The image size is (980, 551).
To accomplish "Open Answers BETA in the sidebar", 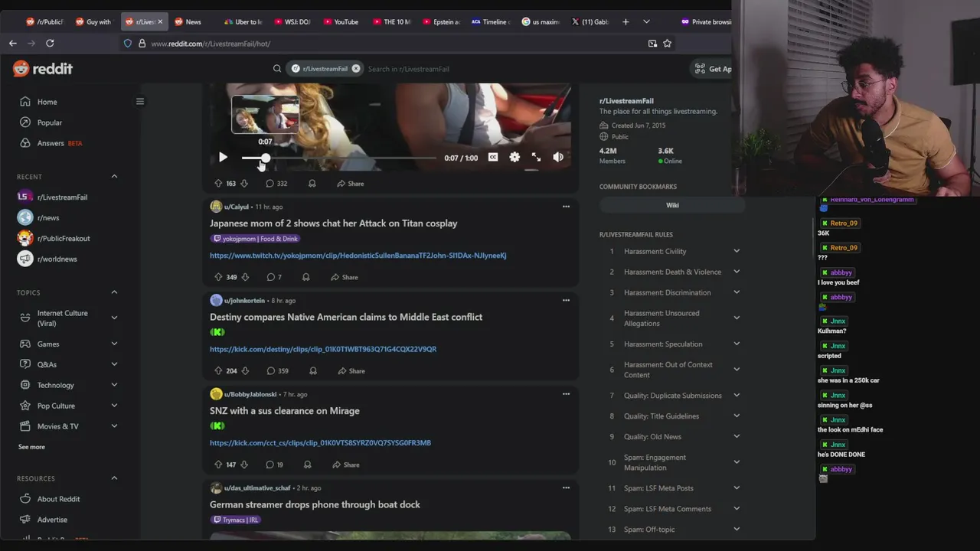I will (x=51, y=143).
